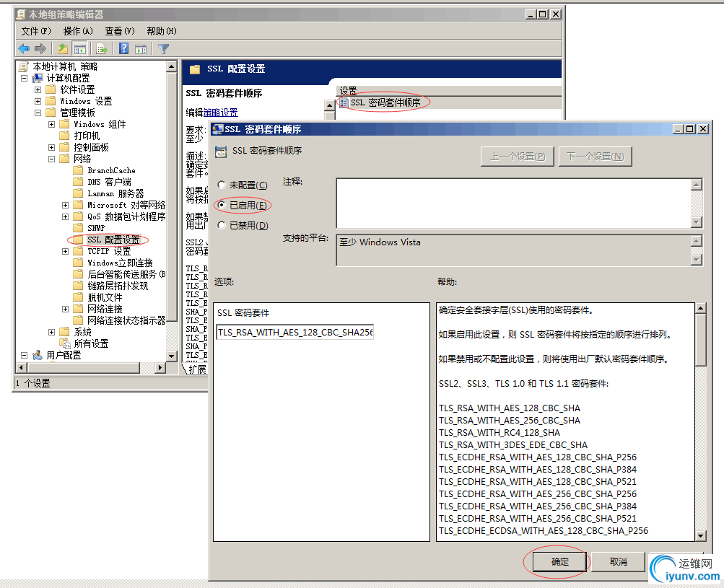
Task: Expand the 网络连接 tree node
Action: click(65, 309)
